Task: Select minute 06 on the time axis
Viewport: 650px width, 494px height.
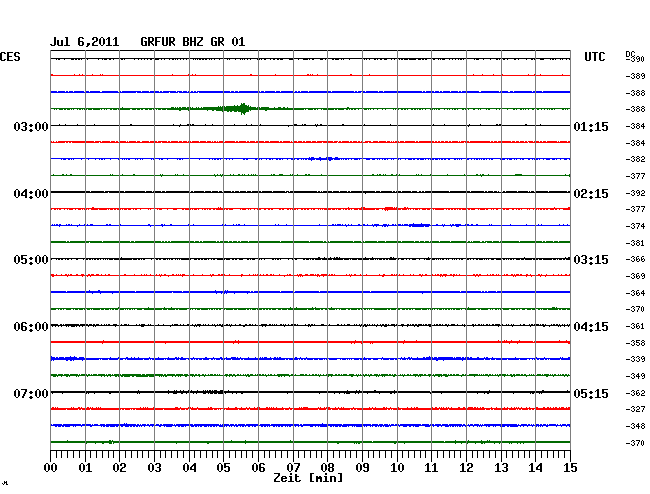Action: tap(258, 467)
